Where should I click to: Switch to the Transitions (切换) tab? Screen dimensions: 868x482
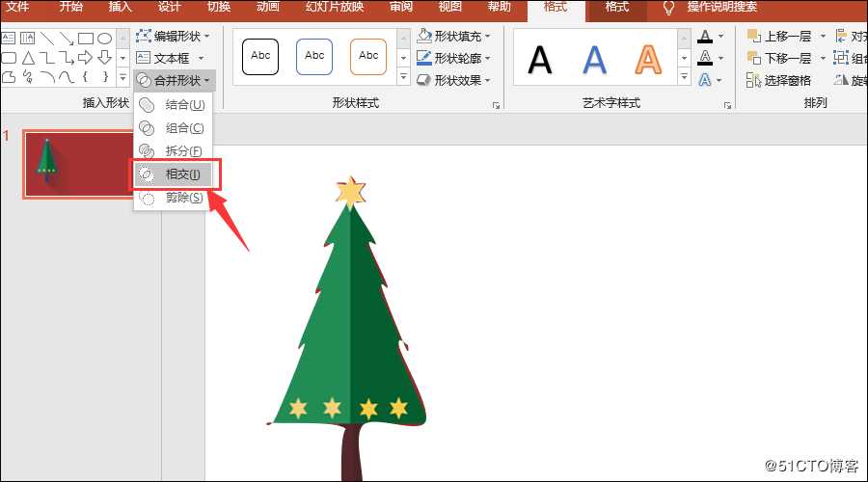(219, 7)
